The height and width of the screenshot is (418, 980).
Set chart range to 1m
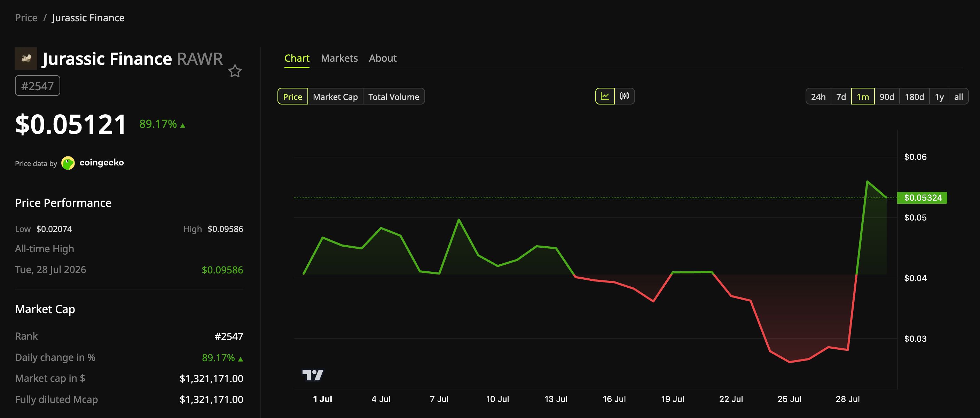point(863,97)
